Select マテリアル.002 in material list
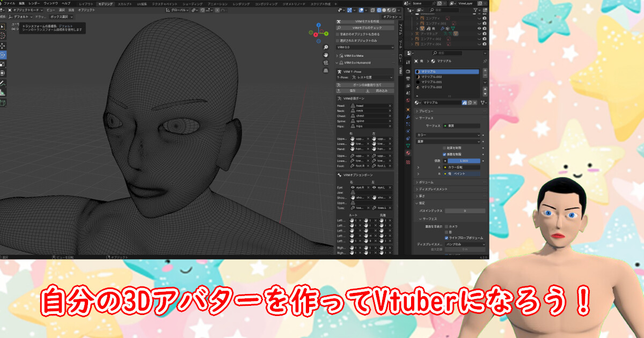644x338 pixels. point(447,77)
